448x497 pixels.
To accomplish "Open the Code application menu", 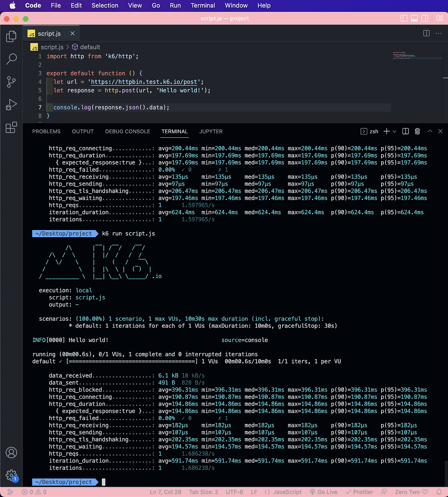I will tap(33, 5).
